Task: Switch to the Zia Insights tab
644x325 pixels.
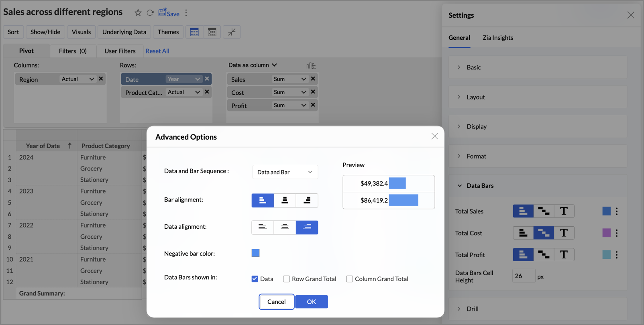Action: pyautogui.click(x=497, y=38)
